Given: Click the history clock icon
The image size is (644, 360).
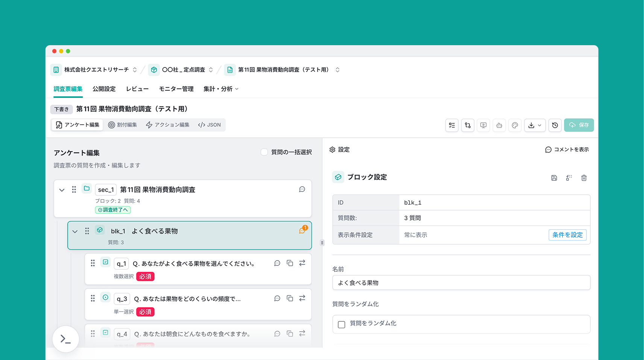Looking at the screenshot, I should tap(555, 125).
